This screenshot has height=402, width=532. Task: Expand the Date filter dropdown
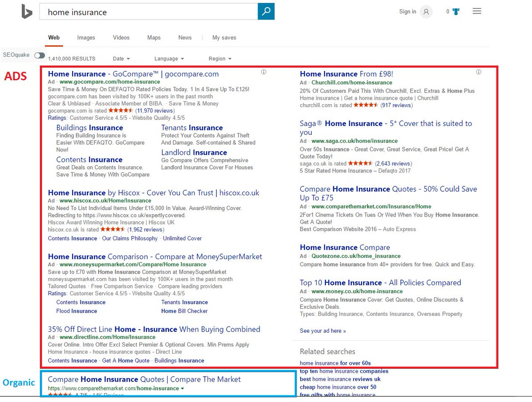[x=121, y=59]
